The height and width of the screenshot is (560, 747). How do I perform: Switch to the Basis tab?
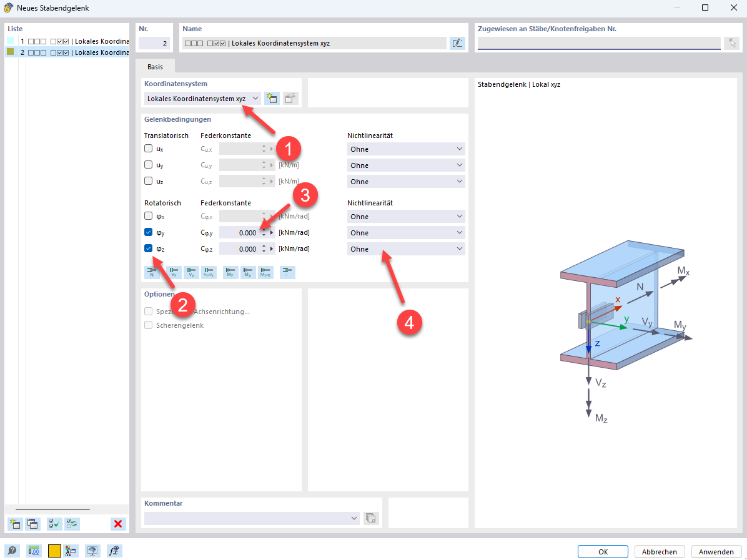click(155, 67)
